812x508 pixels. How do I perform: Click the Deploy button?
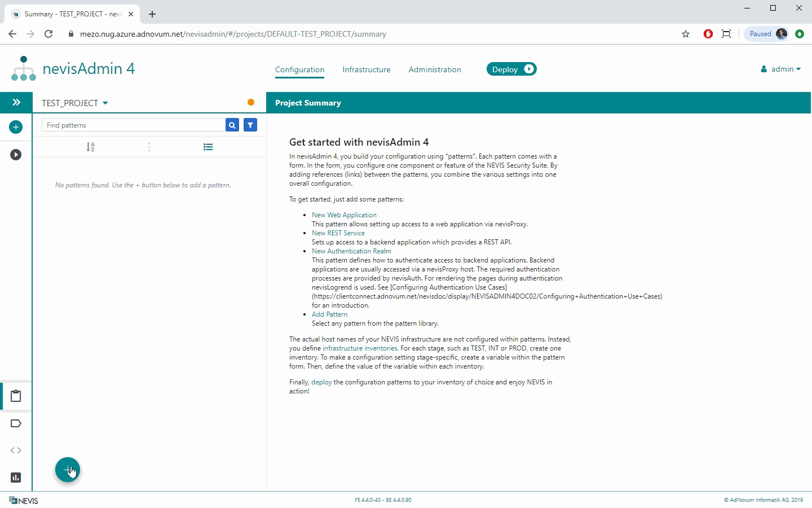point(511,69)
